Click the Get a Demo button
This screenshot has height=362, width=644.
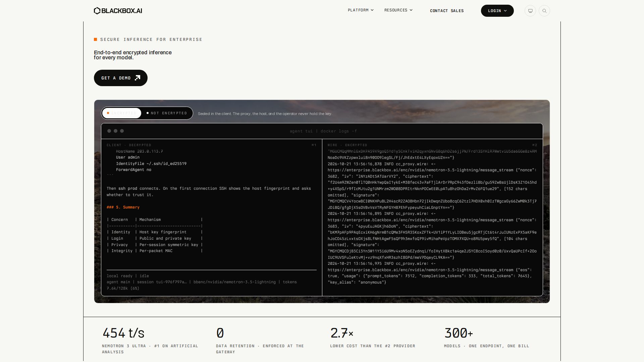tap(120, 78)
